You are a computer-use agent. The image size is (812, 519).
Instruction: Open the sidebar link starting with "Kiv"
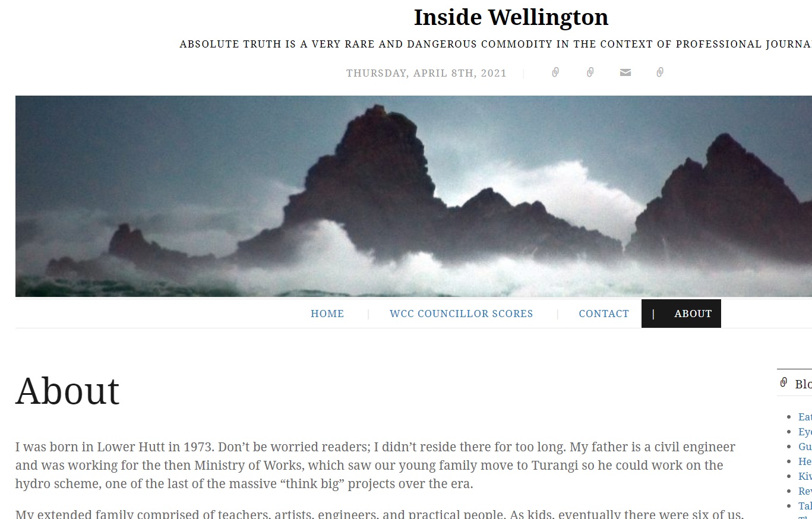[x=805, y=476]
